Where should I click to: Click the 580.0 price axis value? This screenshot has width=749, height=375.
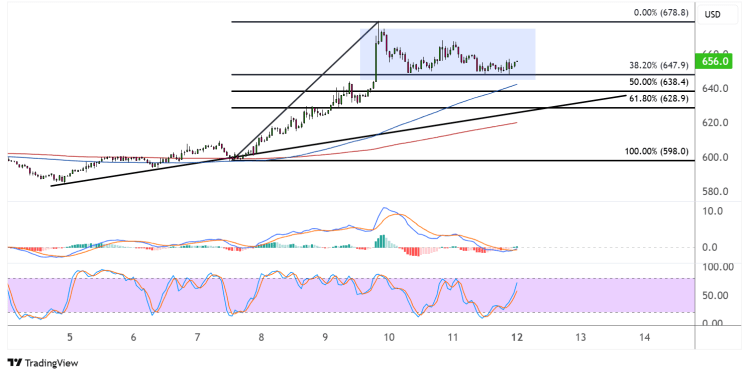click(715, 192)
